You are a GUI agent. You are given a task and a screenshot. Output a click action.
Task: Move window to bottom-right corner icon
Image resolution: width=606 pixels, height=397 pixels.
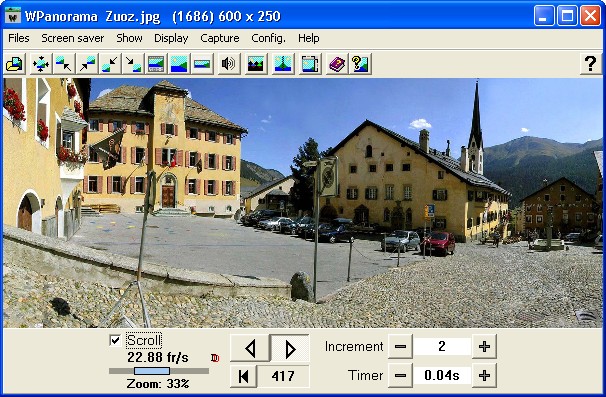pos(133,64)
